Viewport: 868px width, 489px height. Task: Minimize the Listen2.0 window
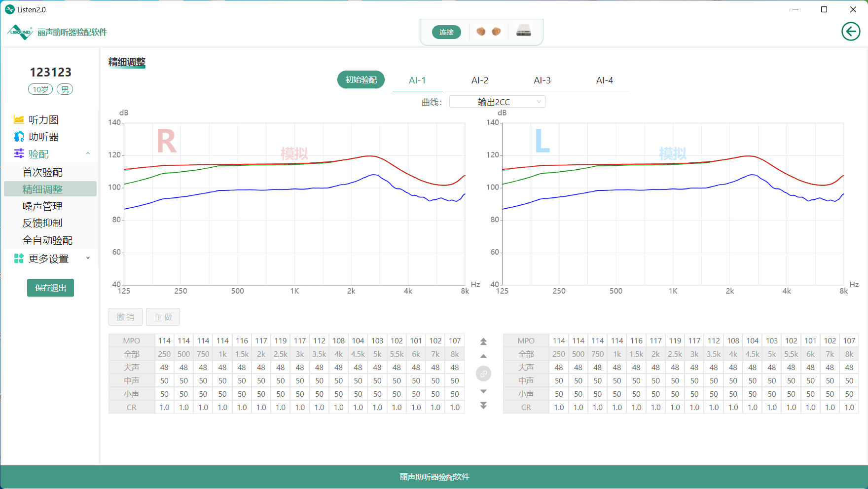795,9
